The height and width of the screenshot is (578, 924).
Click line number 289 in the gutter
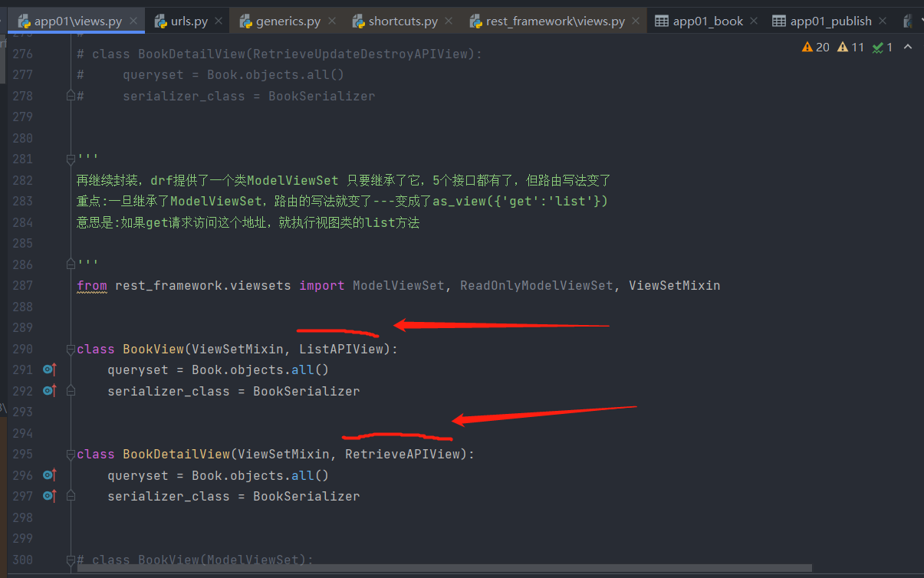click(22, 327)
